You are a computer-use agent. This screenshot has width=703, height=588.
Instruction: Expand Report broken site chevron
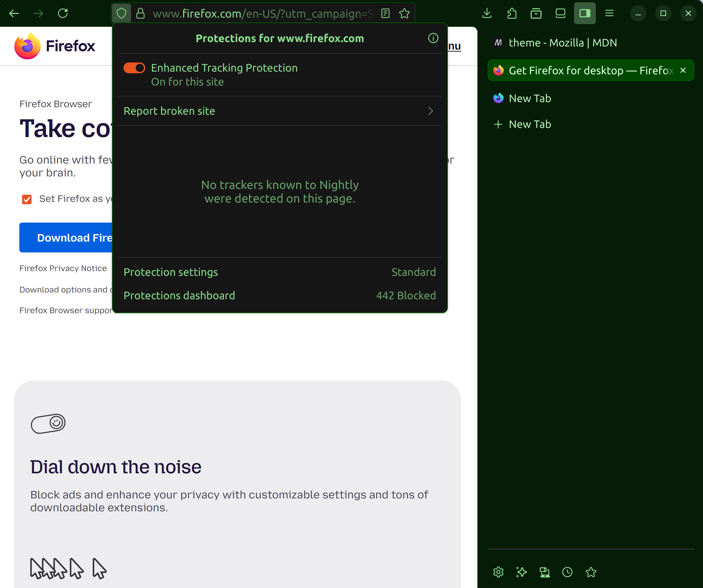tap(430, 111)
